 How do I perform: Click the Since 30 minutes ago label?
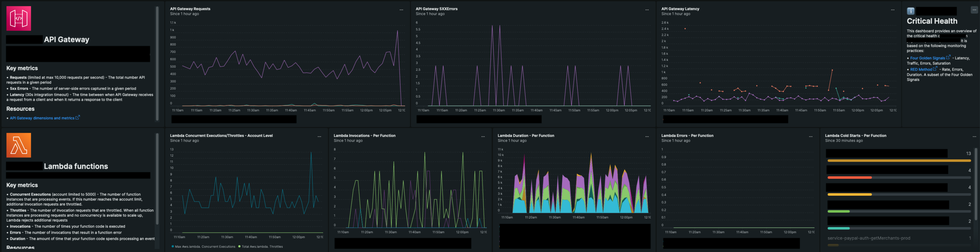pyautogui.click(x=844, y=141)
